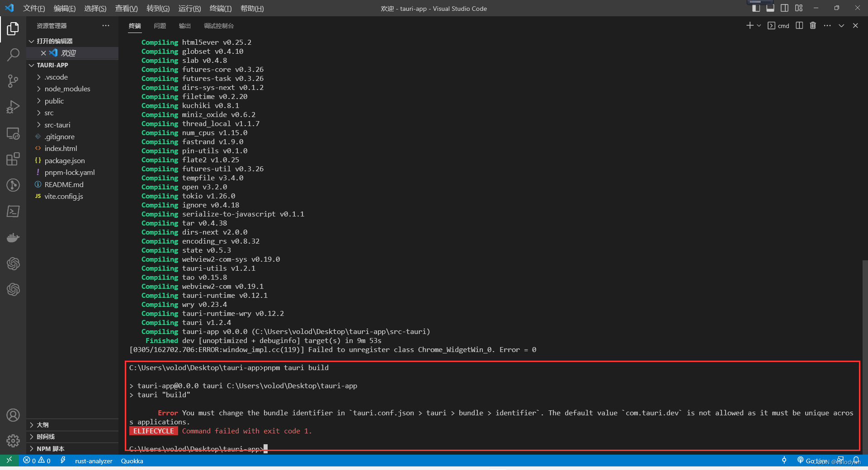Image resolution: width=868 pixels, height=470 pixels.
Task: Expand the src folder
Action: click(x=72, y=113)
